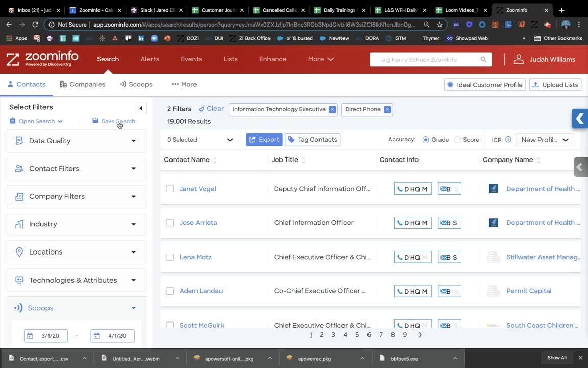
Task: Select Score accuracy radio button
Action: (x=457, y=140)
